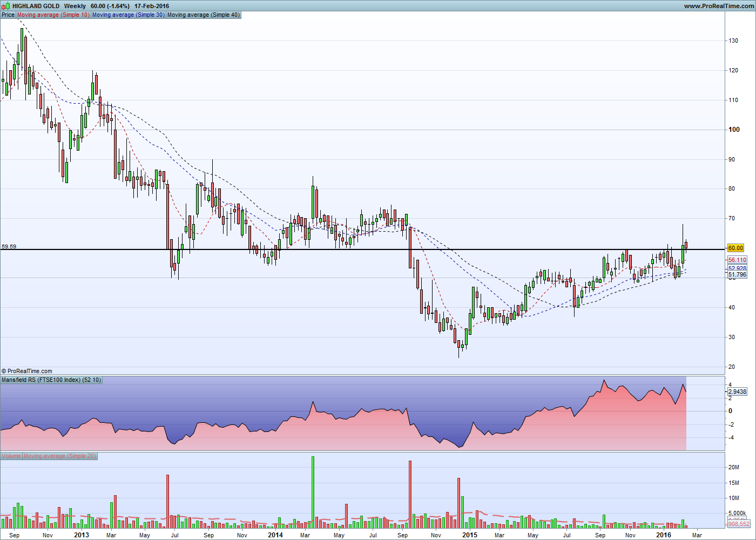Open Moving average (Simple 40) indicator label
Screen dimensions: 756x540
point(204,15)
